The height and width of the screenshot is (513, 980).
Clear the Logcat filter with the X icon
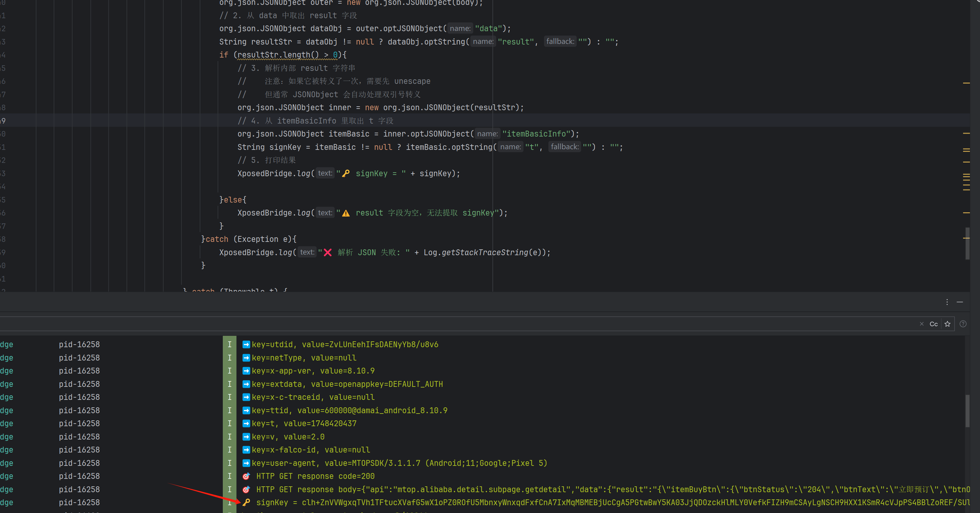pos(921,324)
